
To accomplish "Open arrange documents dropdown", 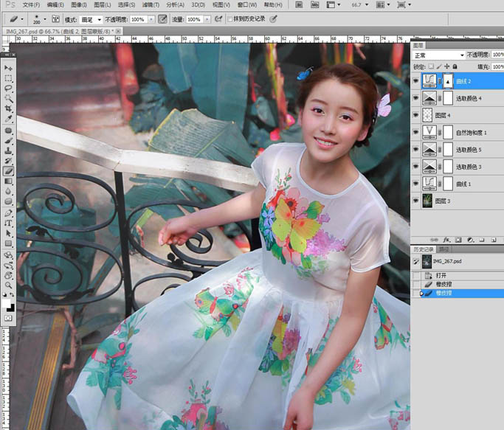I will click(383, 5).
